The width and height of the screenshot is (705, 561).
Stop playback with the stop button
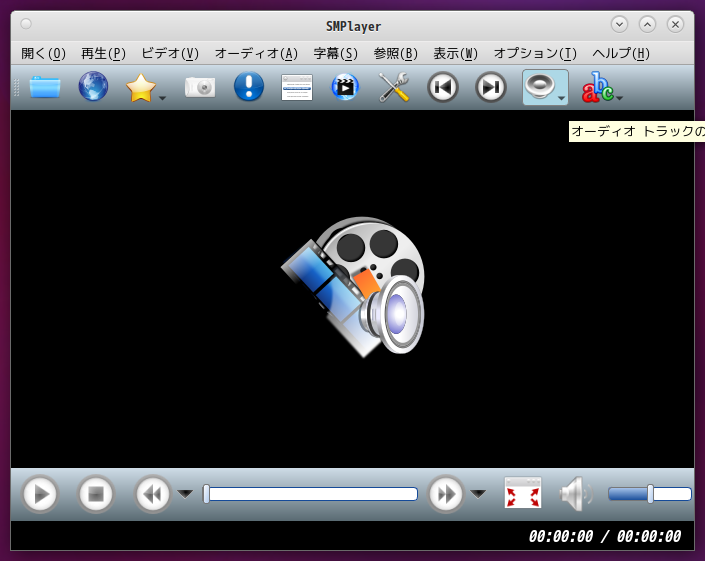(x=96, y=494)
